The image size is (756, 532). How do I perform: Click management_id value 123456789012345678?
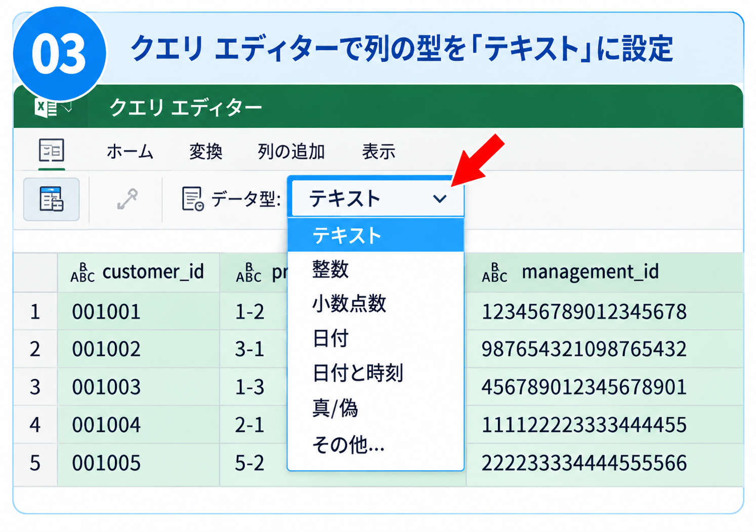pyautogui.click(x=584, y=312)
